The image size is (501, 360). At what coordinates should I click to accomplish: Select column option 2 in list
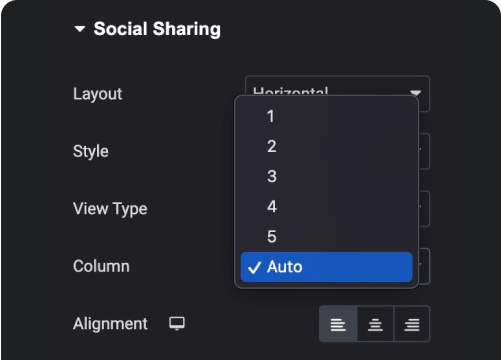coord(326,146)
